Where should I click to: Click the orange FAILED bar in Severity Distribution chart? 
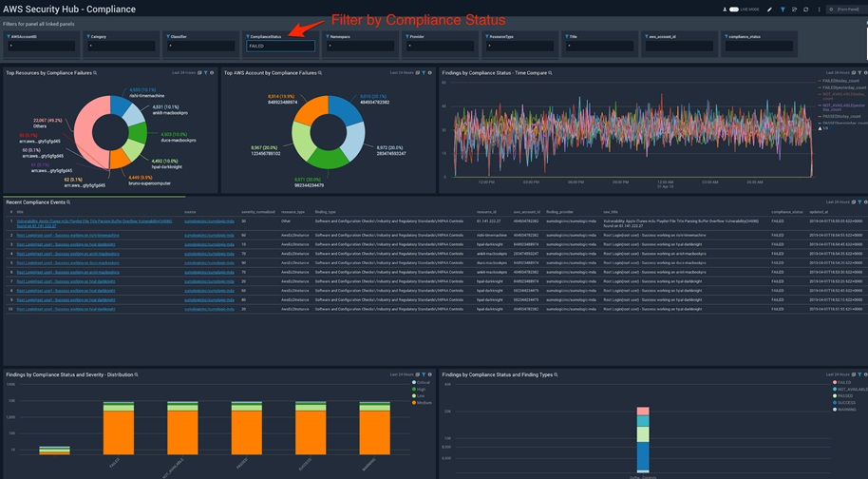pos(119,432)
